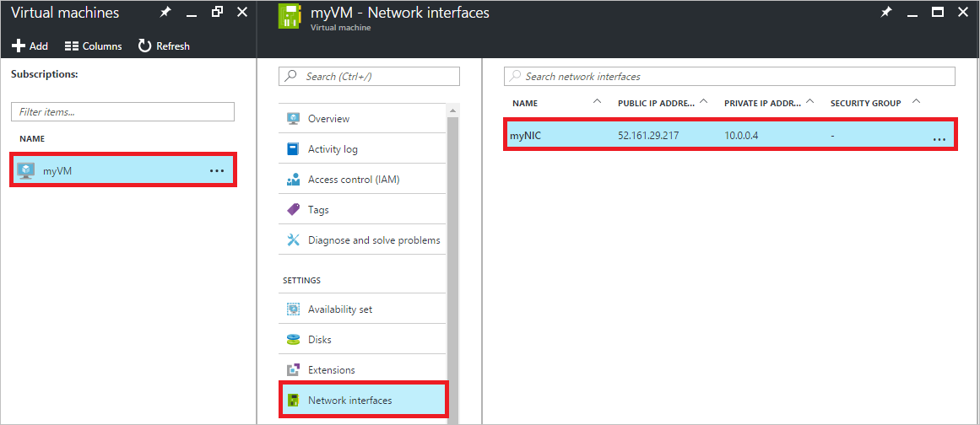
Task: Open Activity log
Action: click(x=362, y=149)
